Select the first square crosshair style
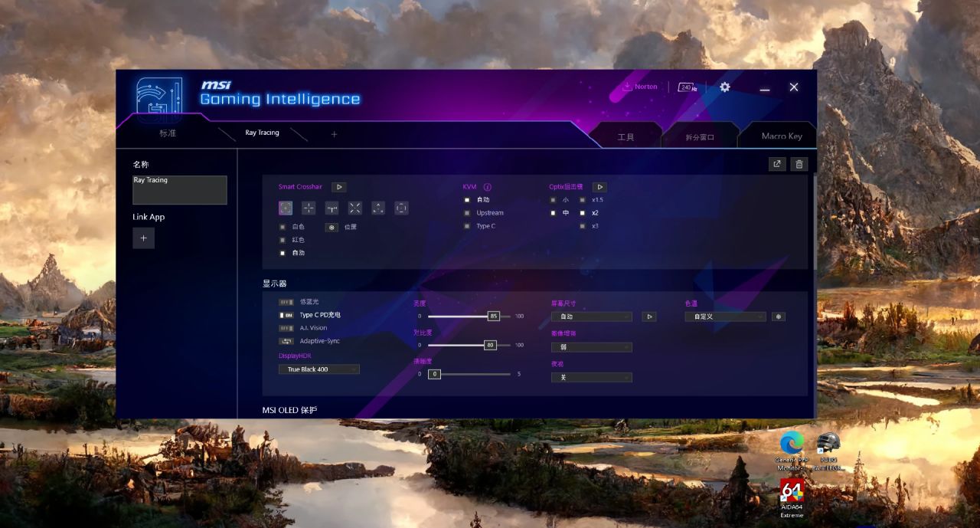The image size is (980, 528). pos(286,208)
